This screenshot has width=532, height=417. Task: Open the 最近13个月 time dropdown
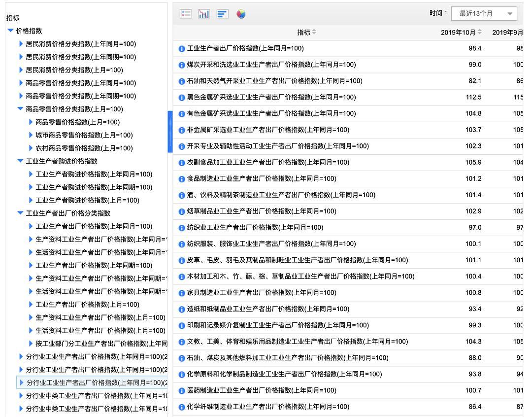[484, 13]
